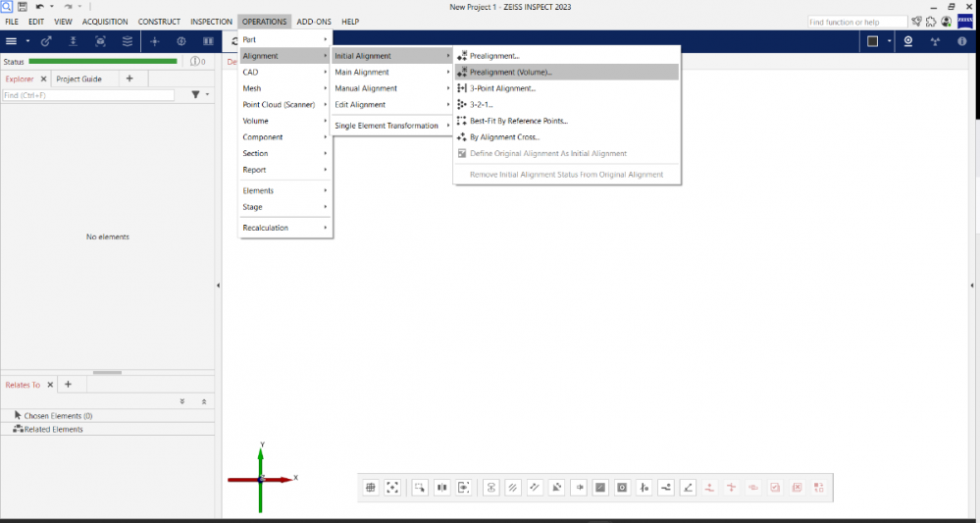This screenshot has height=523, width=980.
Task: Click the red checkbox icon in bottom toolbar
Action: (775, 488)
